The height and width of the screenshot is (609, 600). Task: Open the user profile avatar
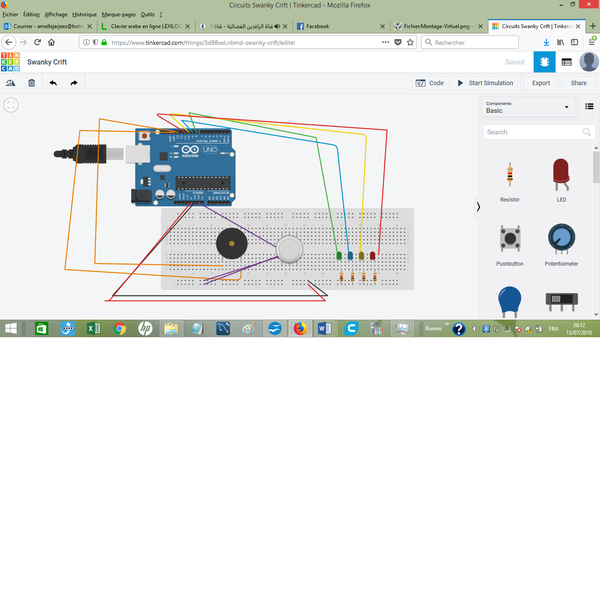[x=588, y=62]
